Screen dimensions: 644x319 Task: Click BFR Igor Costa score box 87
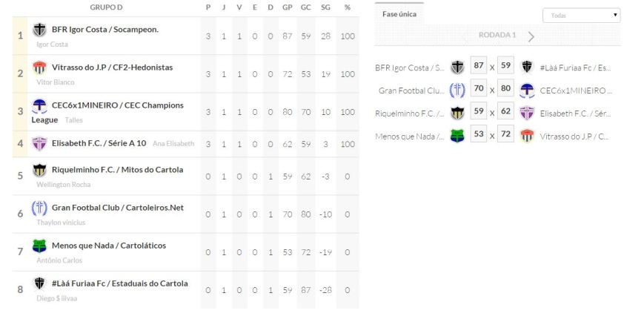click(x=479, y=67)
